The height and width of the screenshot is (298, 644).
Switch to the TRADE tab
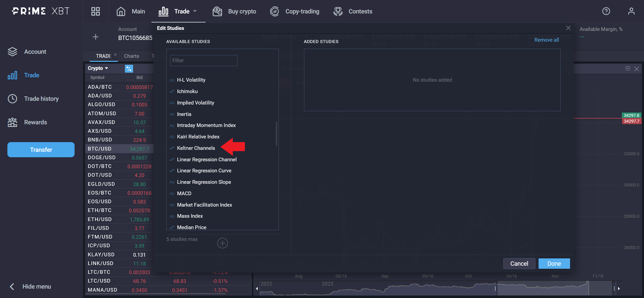[x=103, y=56]
